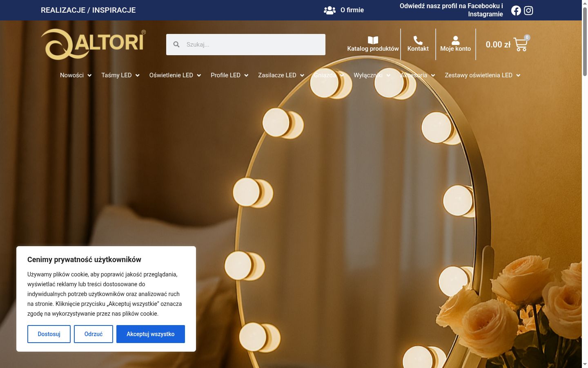Click the Dostosuj cookie button
Screen dimensions: 588x368
pos(49,334)
